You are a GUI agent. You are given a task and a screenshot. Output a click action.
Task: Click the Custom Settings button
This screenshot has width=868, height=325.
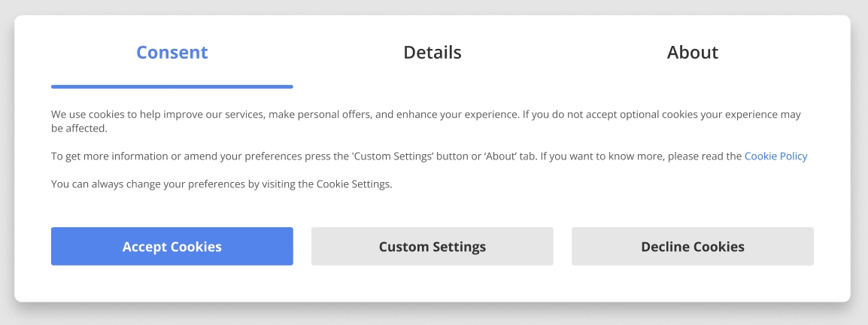point(432,247)
